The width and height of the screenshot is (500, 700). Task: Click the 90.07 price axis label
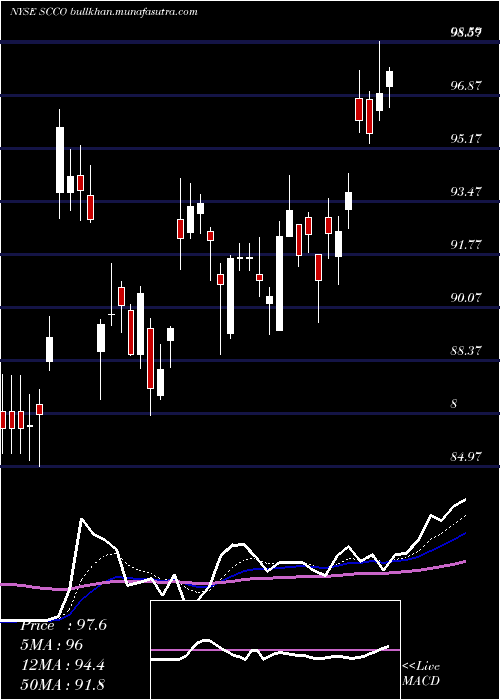coord(467,297)
